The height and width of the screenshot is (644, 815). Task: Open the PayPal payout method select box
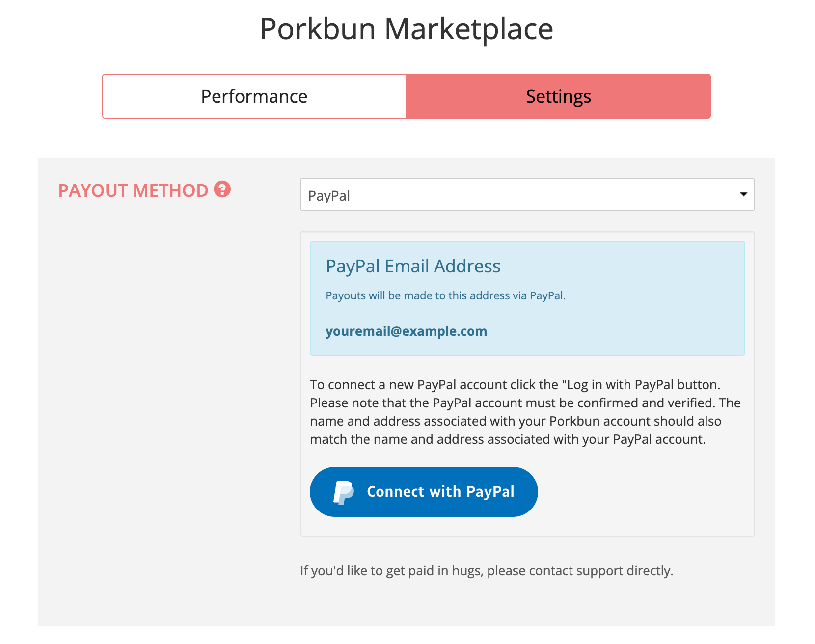tap(527, 194)
